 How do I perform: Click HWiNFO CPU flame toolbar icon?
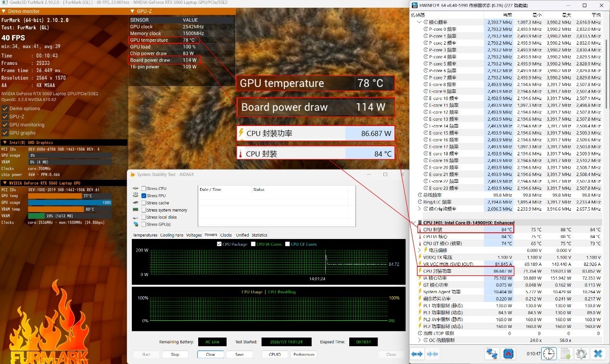(x=508, y=354)
